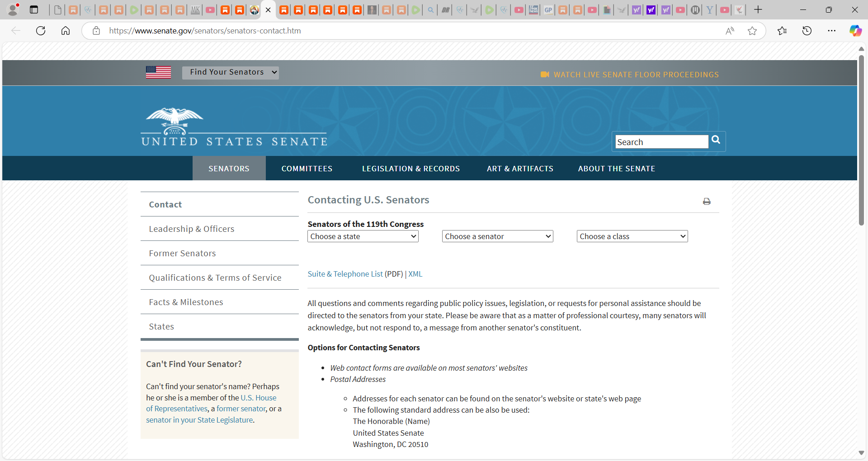Switch to the Fox News tab

pyautogui.click(x=533, y=10)
